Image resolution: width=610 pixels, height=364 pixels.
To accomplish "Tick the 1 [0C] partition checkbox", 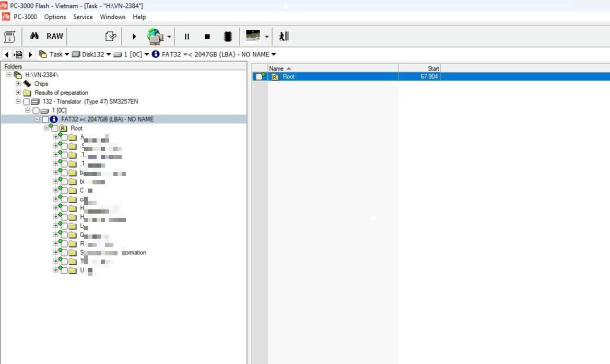I will click(36, 110).
